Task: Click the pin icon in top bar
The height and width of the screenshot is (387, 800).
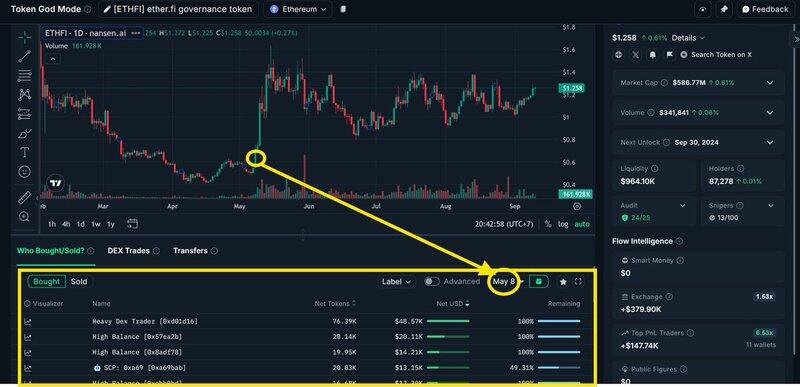Action: pos(723,9)
